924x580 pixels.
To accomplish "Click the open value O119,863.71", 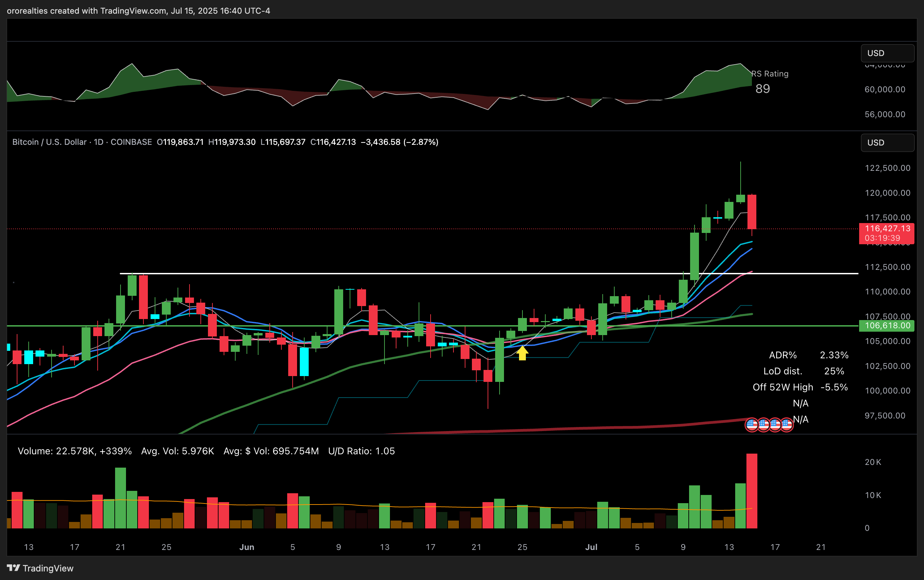I will [180, 142].
